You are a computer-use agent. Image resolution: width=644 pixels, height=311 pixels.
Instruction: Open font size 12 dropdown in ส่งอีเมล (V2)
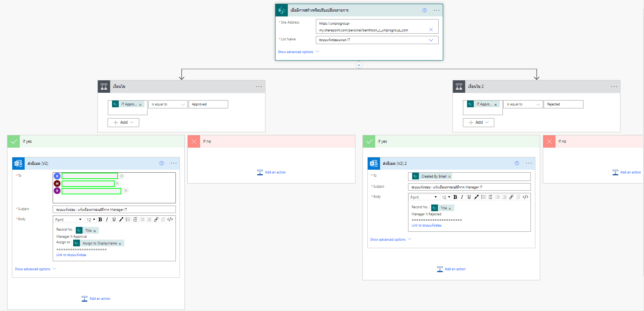pyautogui.click(x=91, y=220)
